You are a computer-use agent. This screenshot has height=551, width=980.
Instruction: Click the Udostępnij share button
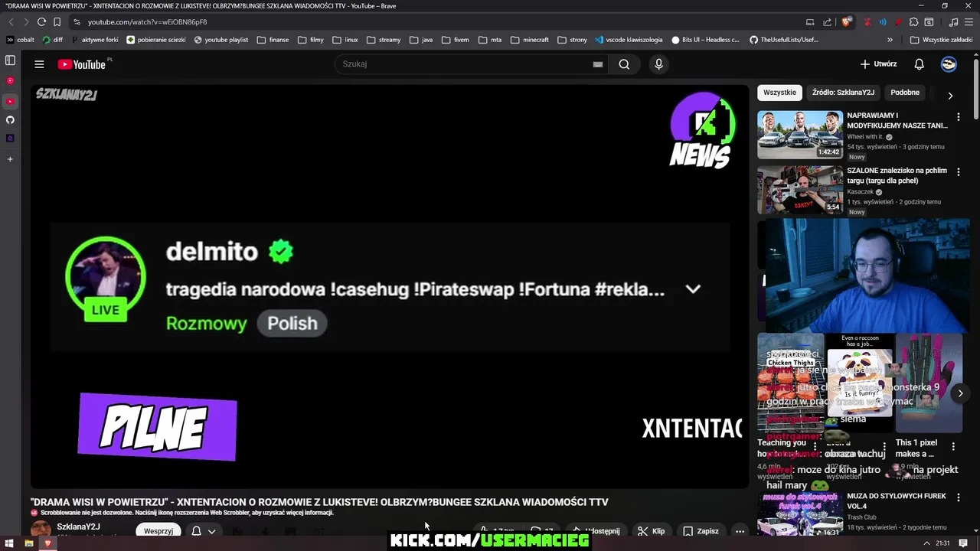point(596,530)
